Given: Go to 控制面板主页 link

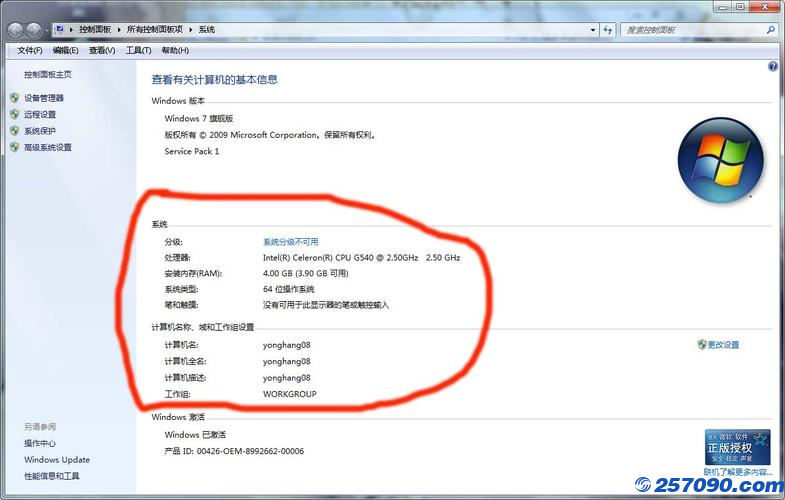Looking at the screenshot, I should 48,74.
